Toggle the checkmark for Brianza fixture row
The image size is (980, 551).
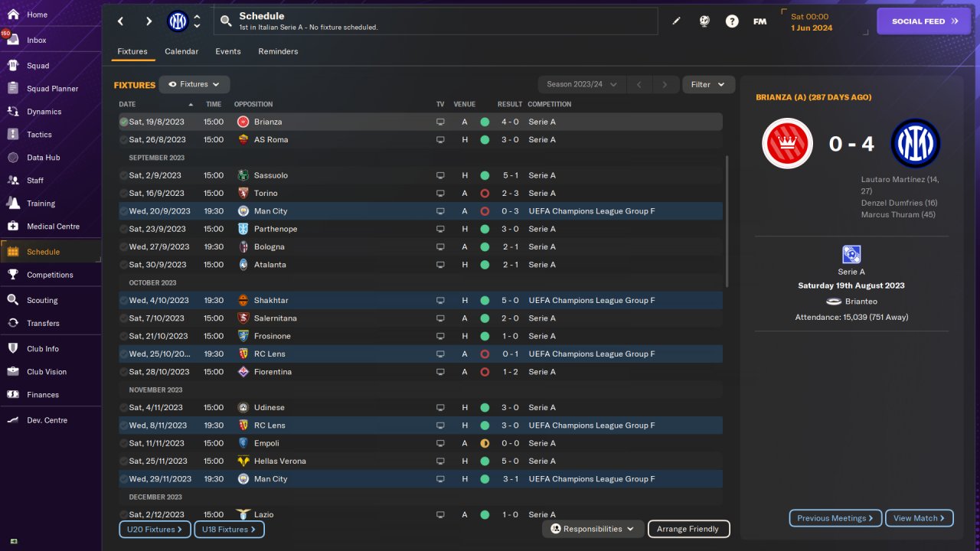tap(123, 122)
